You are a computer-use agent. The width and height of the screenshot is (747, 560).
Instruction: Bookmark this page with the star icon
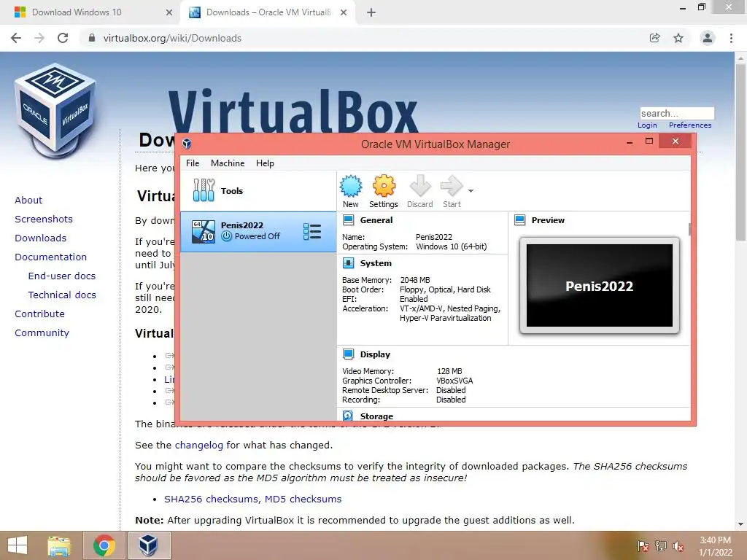pos(678,38)
